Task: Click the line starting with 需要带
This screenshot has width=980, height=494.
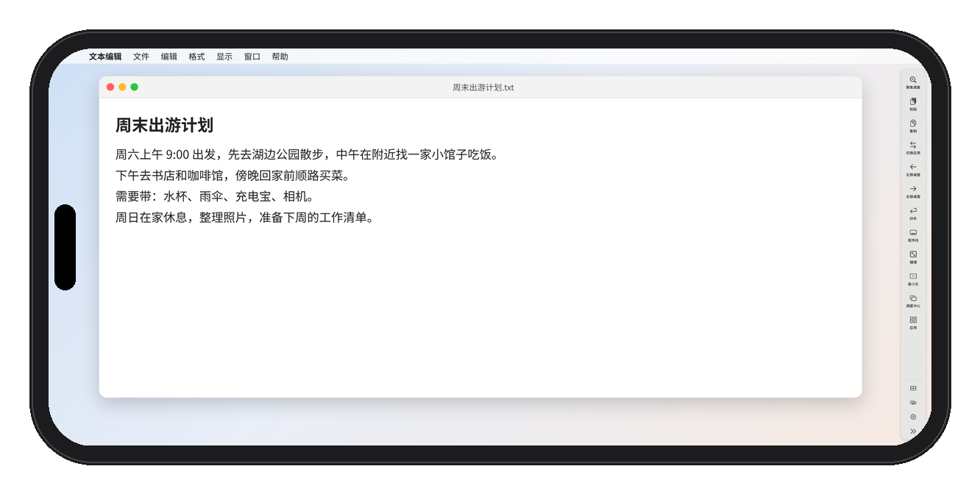Action: (215, 197)
